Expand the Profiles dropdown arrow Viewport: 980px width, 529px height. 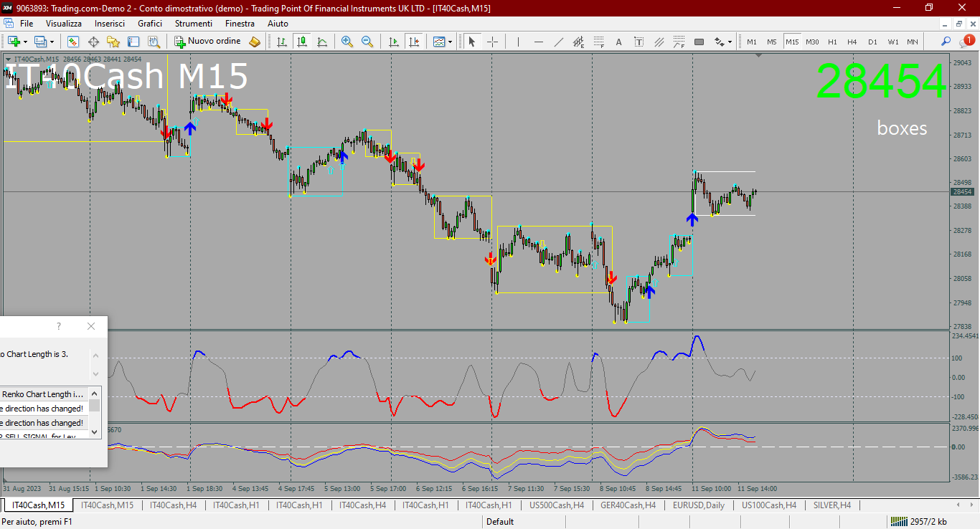click(52, 42)
